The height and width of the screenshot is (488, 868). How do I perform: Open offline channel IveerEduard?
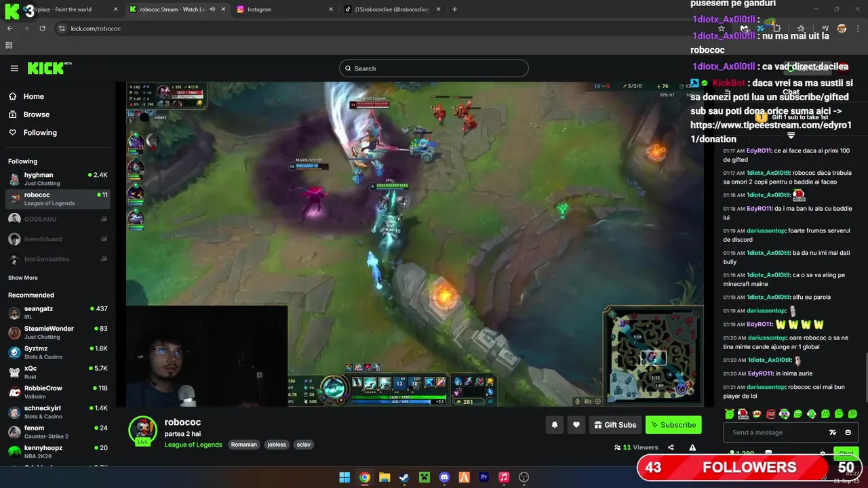(58, 239)
